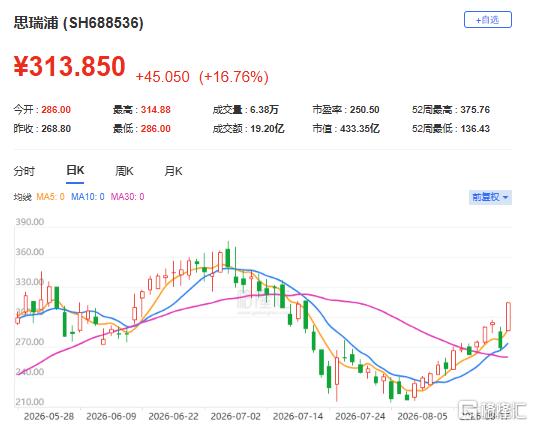Open the 月K chart tab
This screenshot has width=533, height=427.
click(x=173, y=171)
